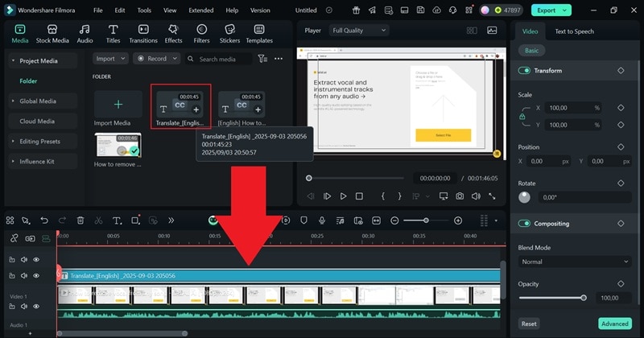Click the crop tool icon
The image size is (644, 338).
[x=135, y=221]
